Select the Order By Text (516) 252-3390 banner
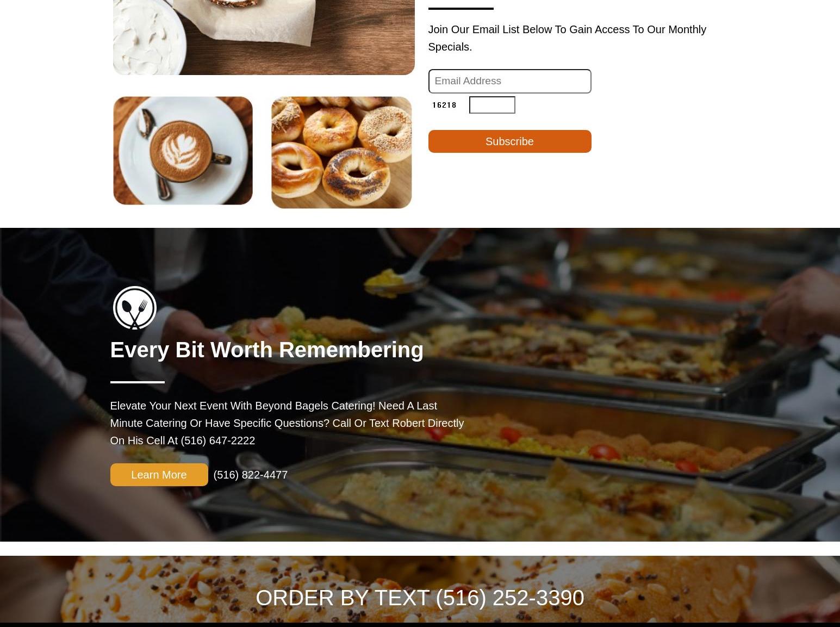 click(420, 598)
